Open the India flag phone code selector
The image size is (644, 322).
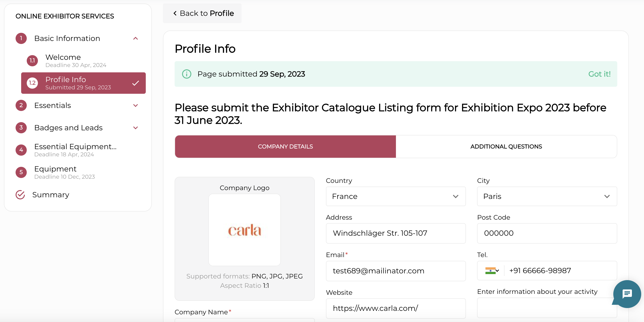[492, 270]
